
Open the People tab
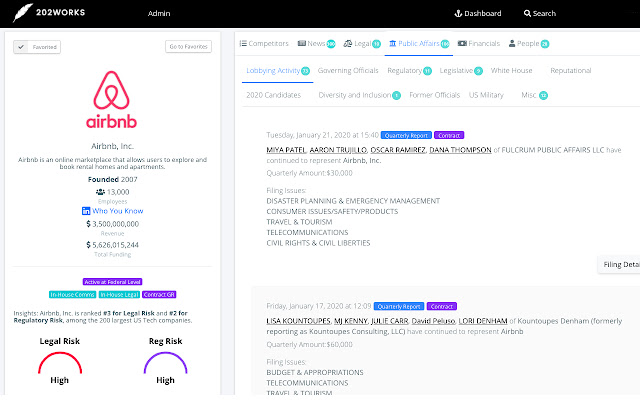[x=529, y=43]
